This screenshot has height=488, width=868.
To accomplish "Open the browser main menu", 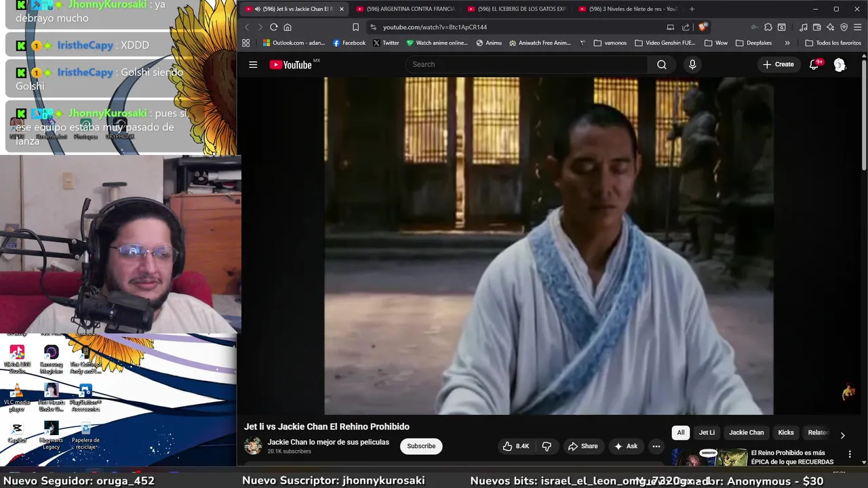I will click(858, 27).
